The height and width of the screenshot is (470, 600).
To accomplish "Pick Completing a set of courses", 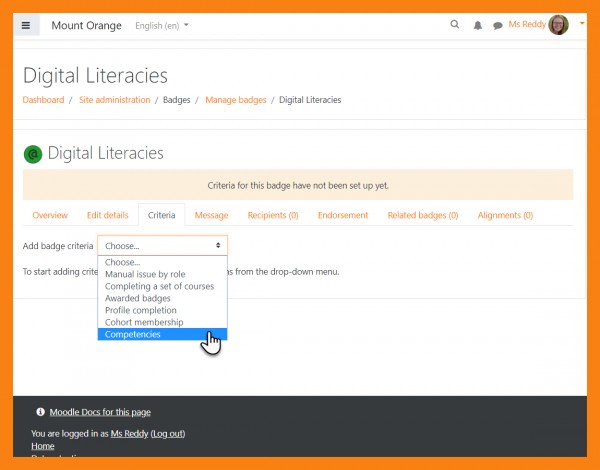I will point(159,286).
